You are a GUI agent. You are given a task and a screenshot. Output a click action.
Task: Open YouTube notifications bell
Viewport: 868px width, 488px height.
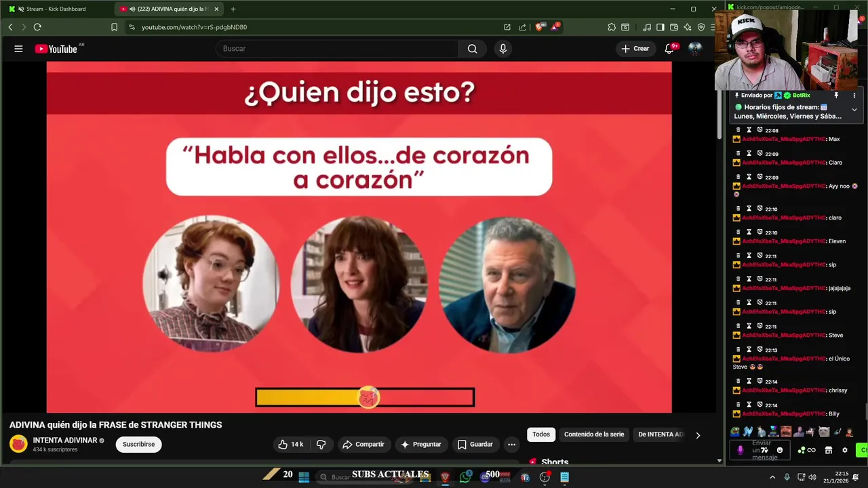coord(669,49)
